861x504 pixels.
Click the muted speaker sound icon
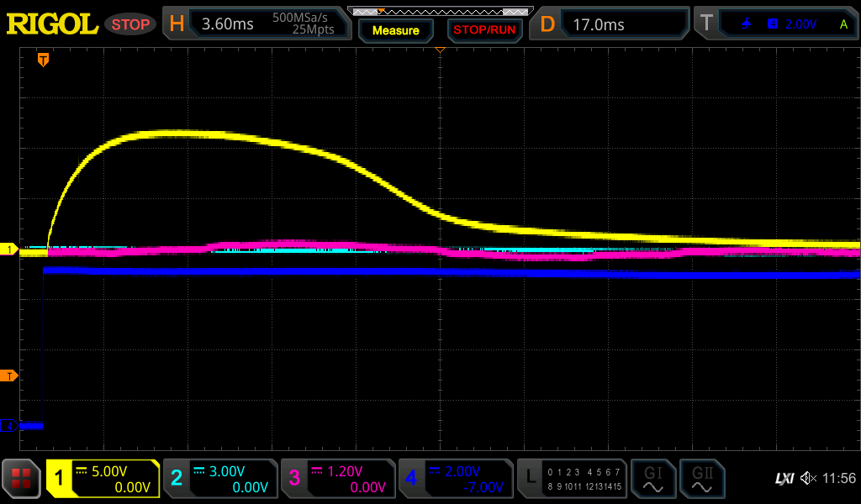pyautogui.click(x=809, y=479)
